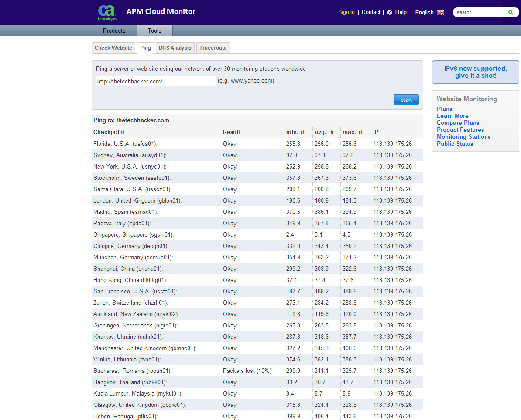Select the Ping tab
The width and height of the screenshot is (521, 420).
(x=145, y=48)
